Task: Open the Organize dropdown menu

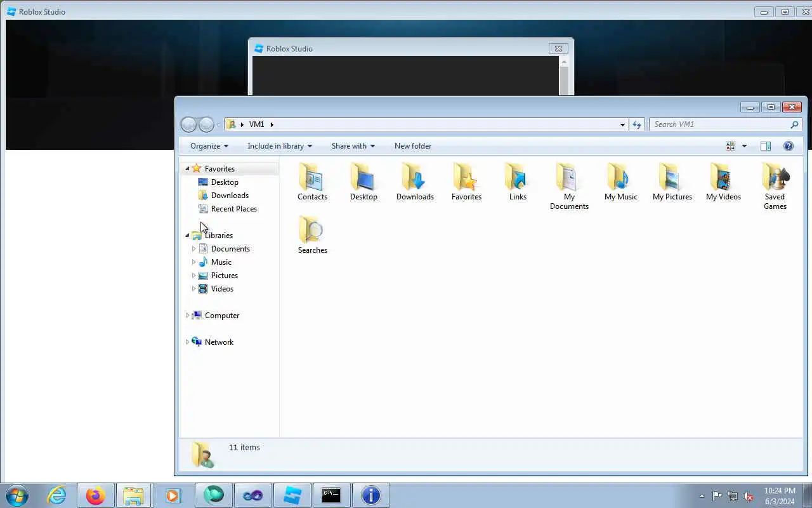Action: pos(209,146)
